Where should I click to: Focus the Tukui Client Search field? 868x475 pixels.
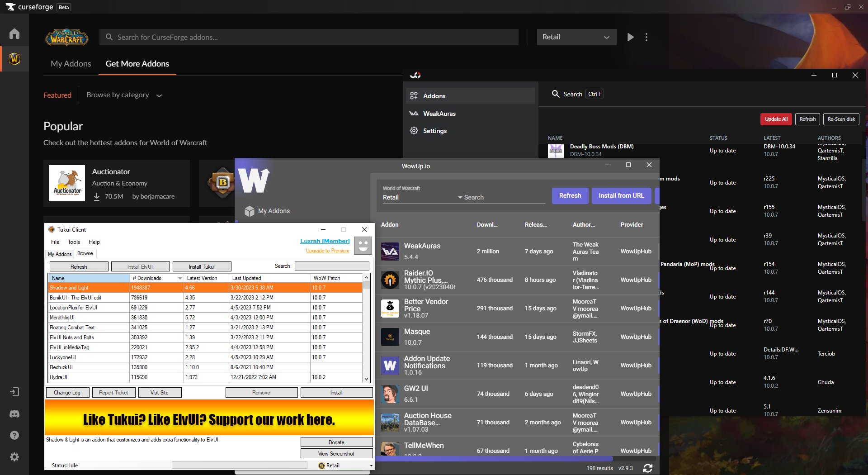[332, 266]
